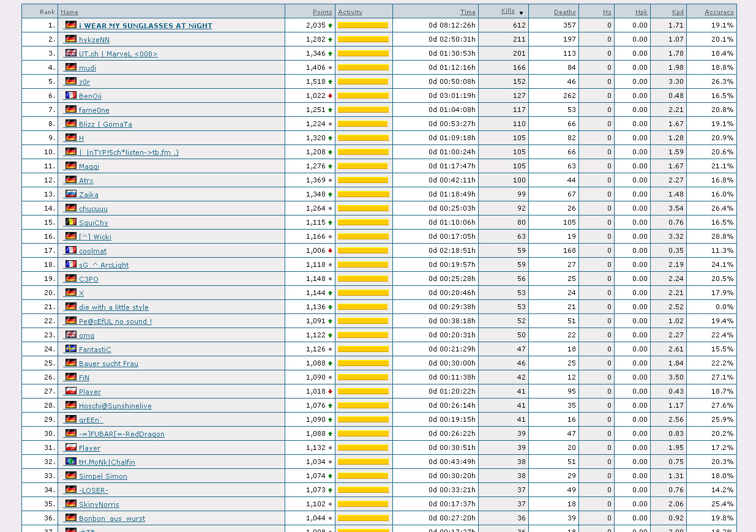Click the activity bar in z0r's row
Viewport: 756px width, 532px height.
[363, 81]
